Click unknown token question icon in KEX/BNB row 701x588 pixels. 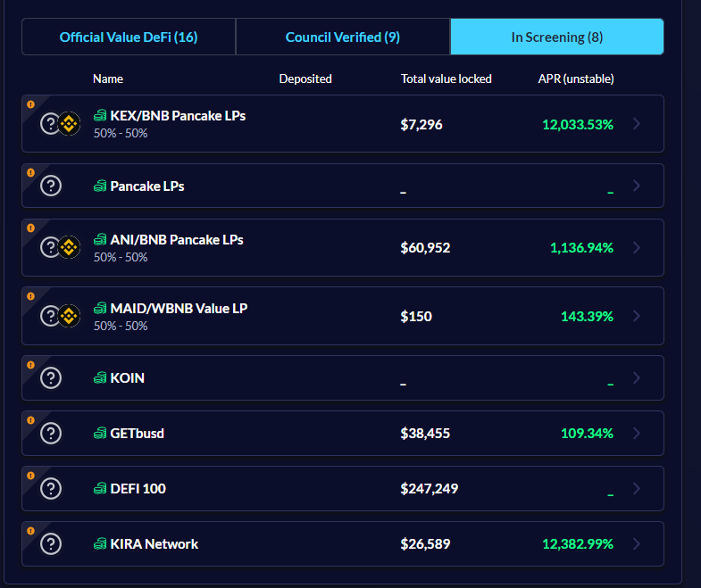(50, 123)
